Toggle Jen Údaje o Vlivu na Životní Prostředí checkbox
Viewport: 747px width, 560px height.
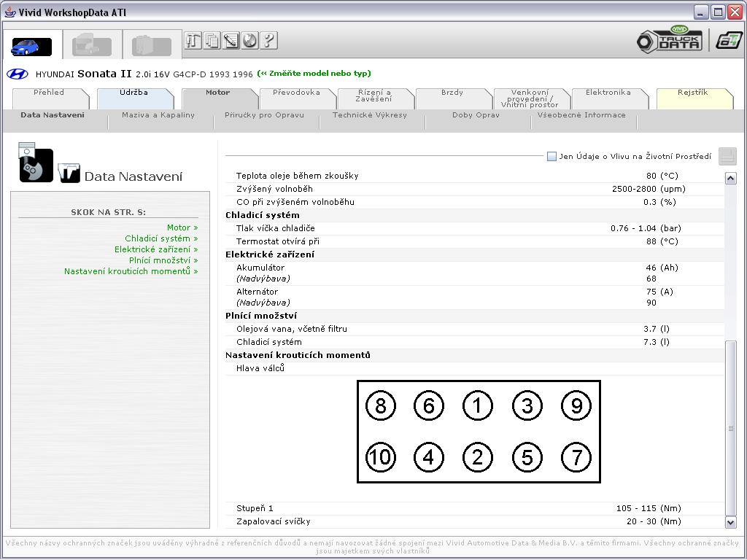[x=551, y=156]
